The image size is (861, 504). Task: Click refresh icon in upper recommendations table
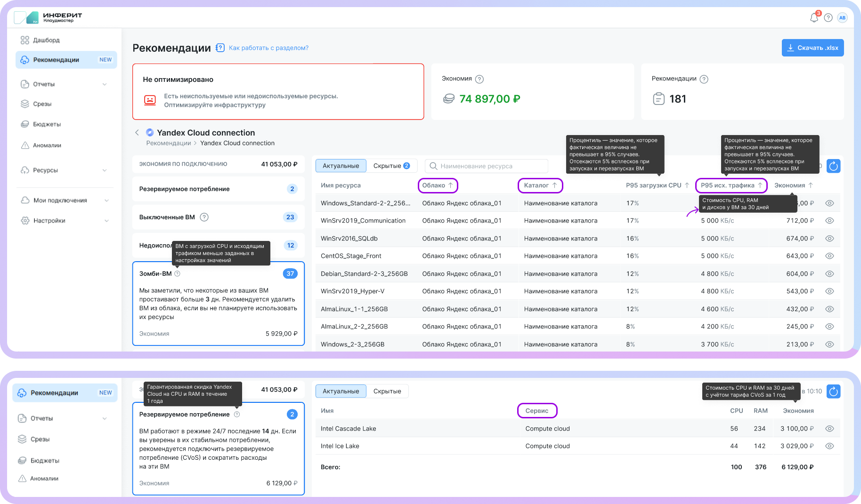tap(834, 166)
